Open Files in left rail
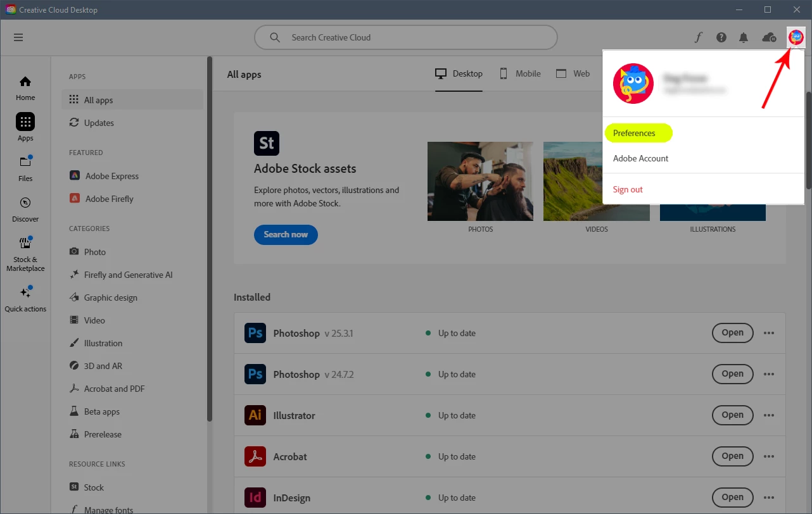Screen dimensions: 812x514 (25, 168)
